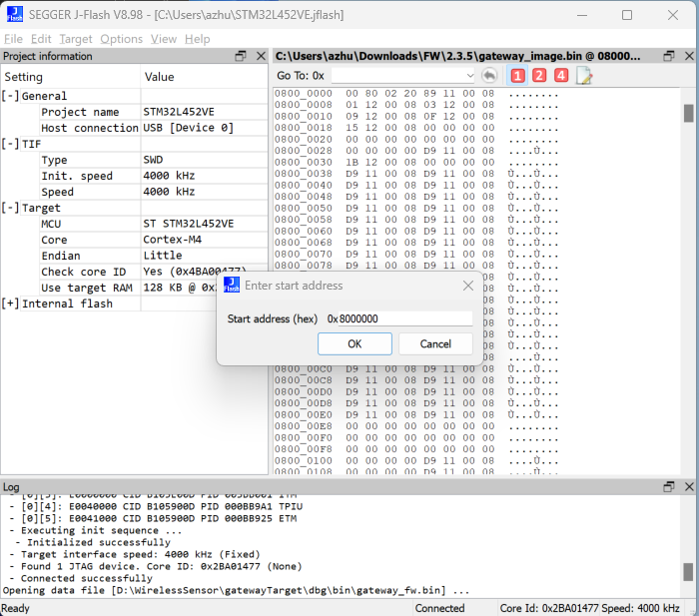The height and width of the screenshot is (616, 699).
Task: Open the Edit menu
Action: click(41, 39)
